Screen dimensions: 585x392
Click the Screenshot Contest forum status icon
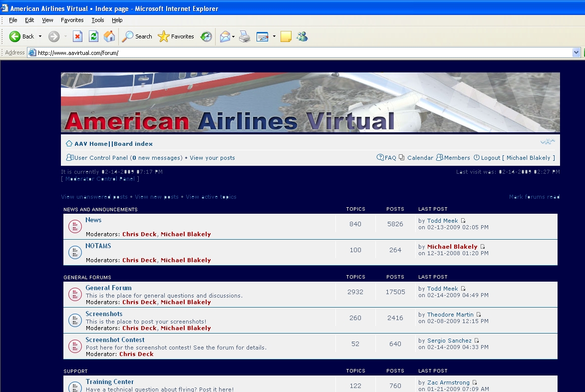(x=75, y=346)
